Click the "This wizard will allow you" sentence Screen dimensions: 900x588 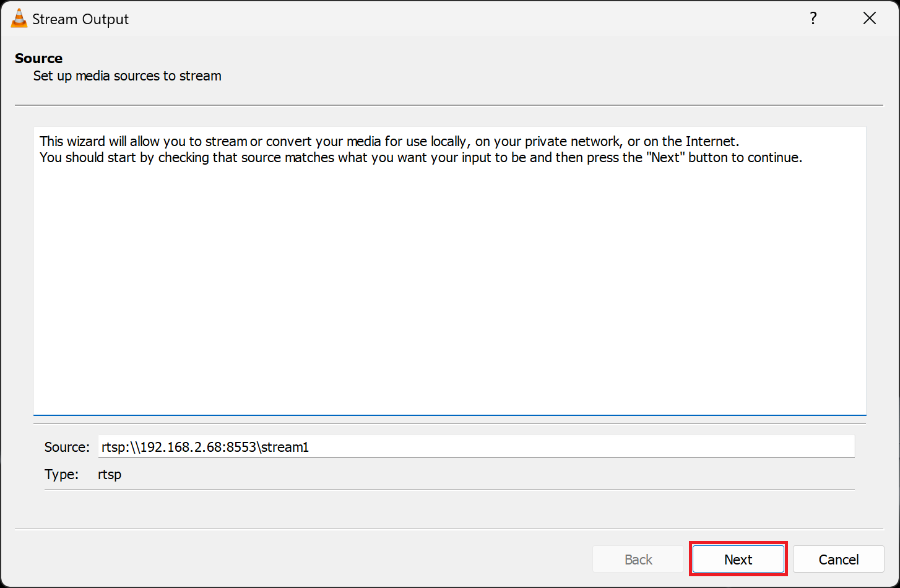pyautogui.click(x=389, y=141)
